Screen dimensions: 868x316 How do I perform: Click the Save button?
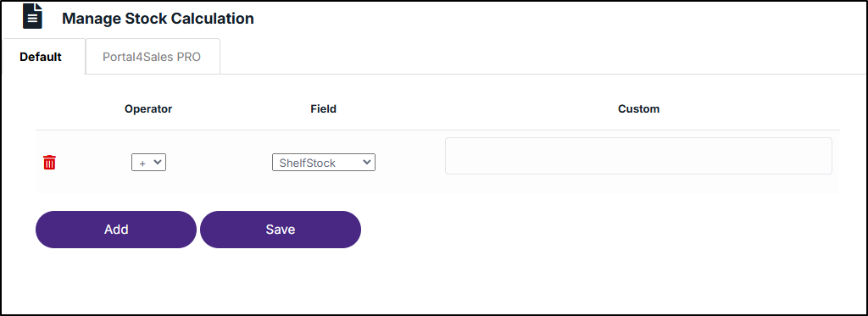coord(280,229)
